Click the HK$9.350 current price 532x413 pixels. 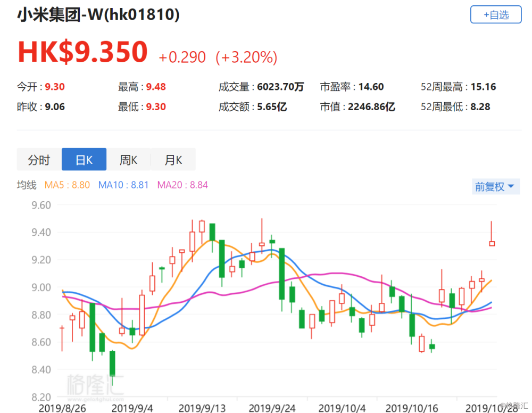click(82, 52)
